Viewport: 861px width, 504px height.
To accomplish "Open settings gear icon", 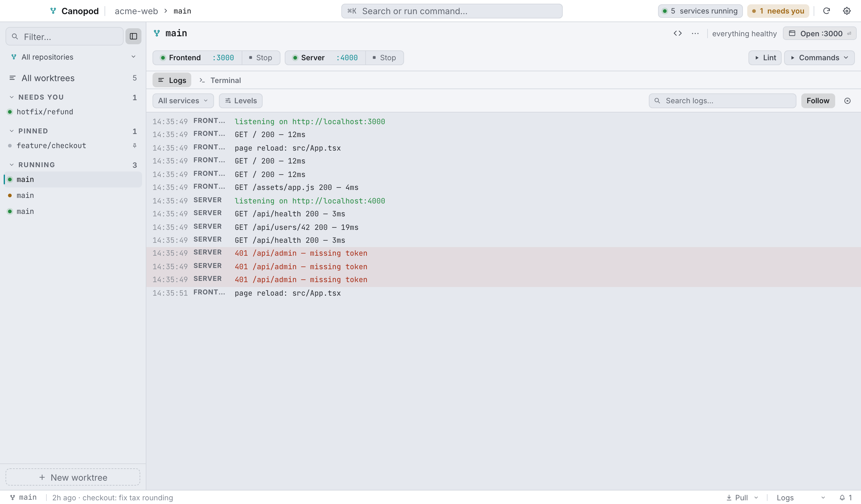I will click(x=846, y=11).
